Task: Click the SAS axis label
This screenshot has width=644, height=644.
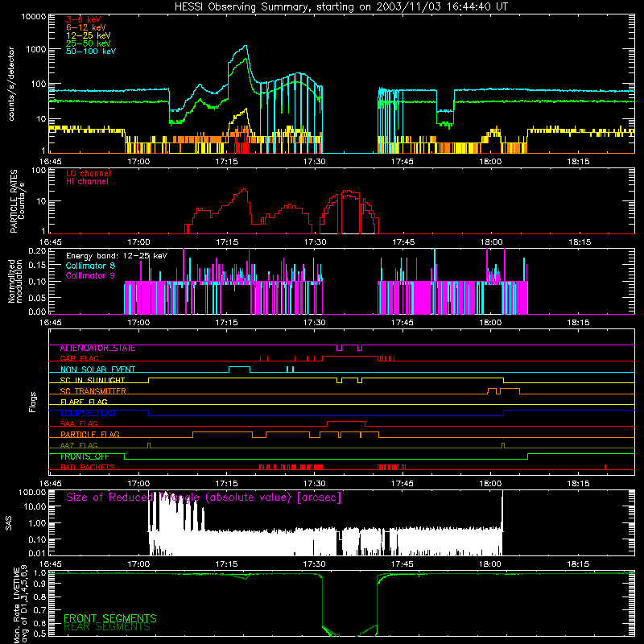Action: click(9, 523)
